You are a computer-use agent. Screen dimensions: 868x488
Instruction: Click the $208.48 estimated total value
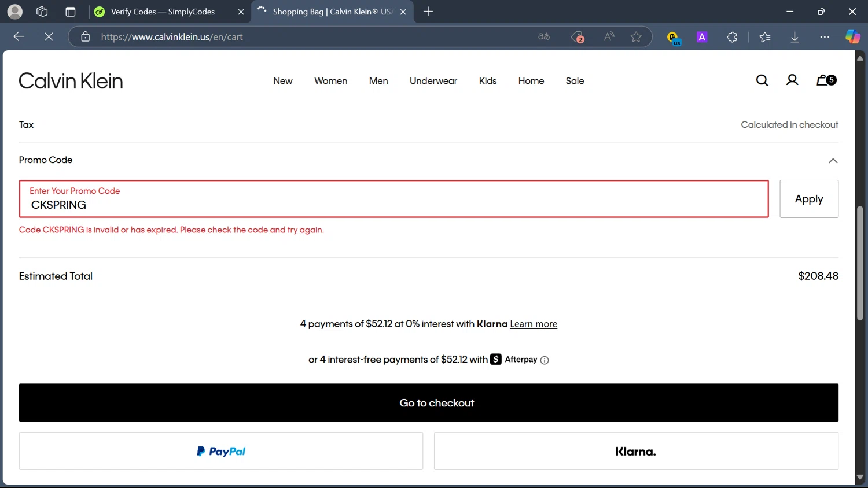tap(818, 276)
